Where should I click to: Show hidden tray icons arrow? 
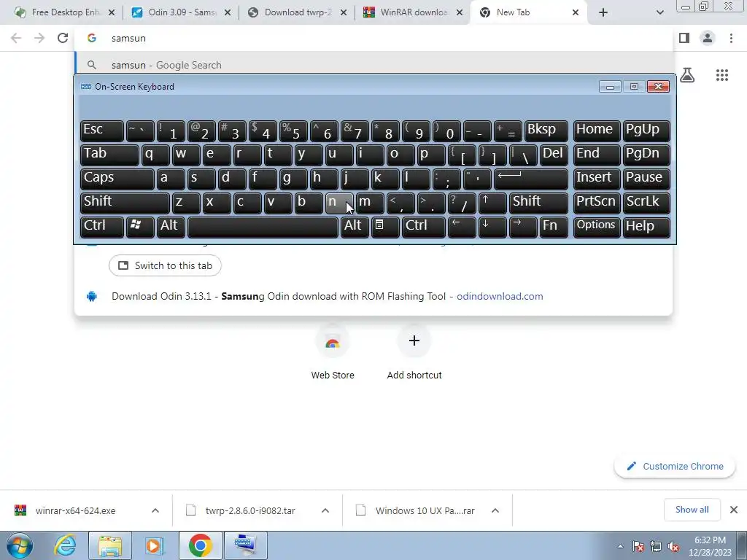pyautogui.click(x=620, y=546)
